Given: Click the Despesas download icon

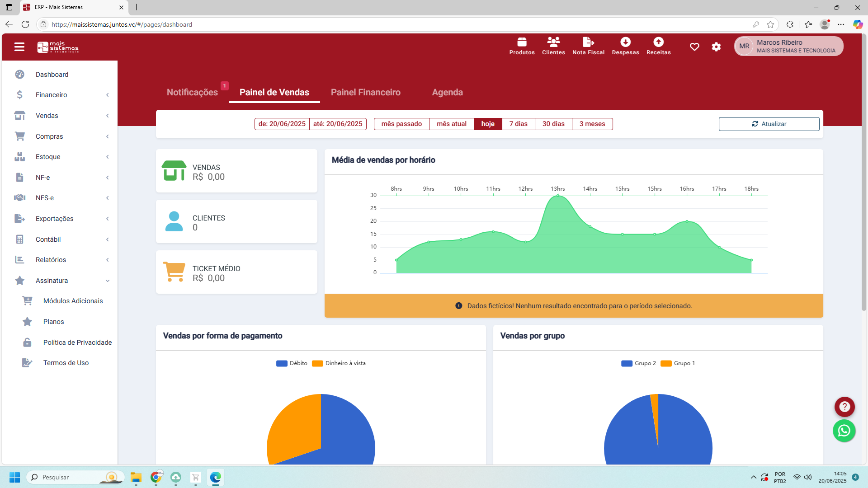Looking at the screenshot, I should pos(625,42).
